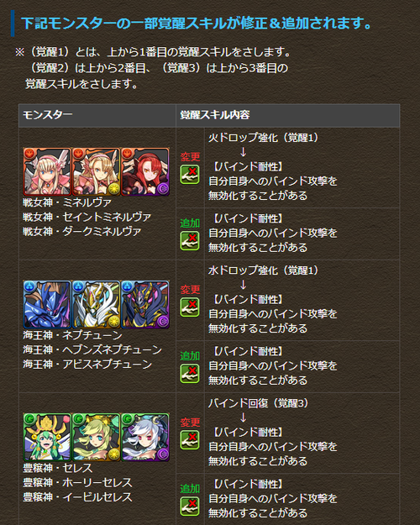Click the blue page heading about awakening skills

click(x=197, y=24)
